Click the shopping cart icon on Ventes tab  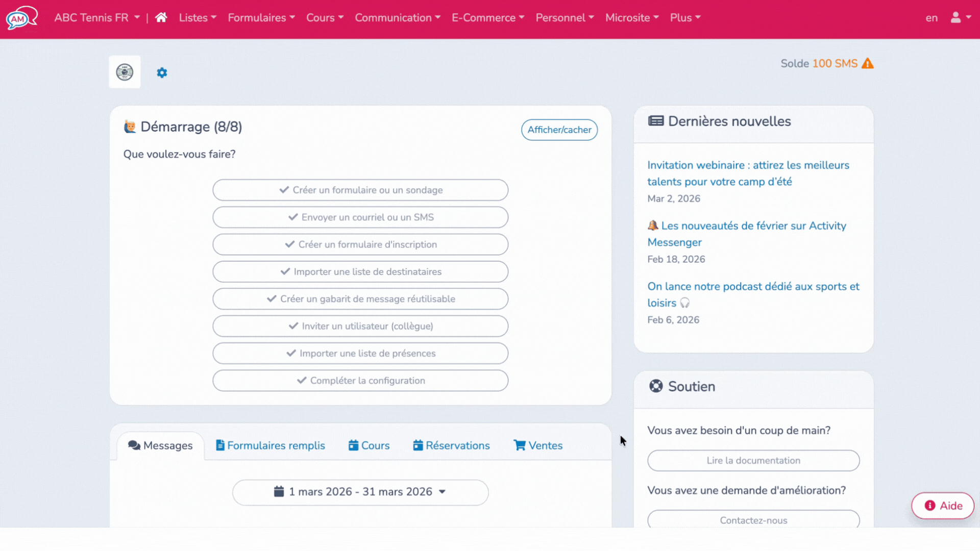pos(520,445)
